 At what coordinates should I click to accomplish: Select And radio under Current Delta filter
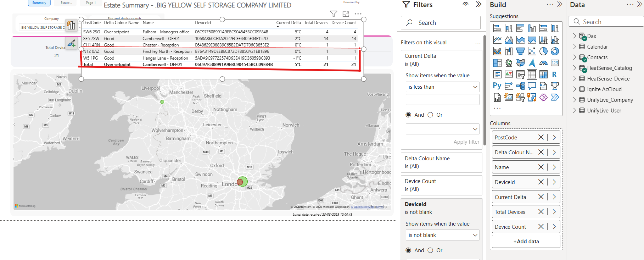point(409,115)
